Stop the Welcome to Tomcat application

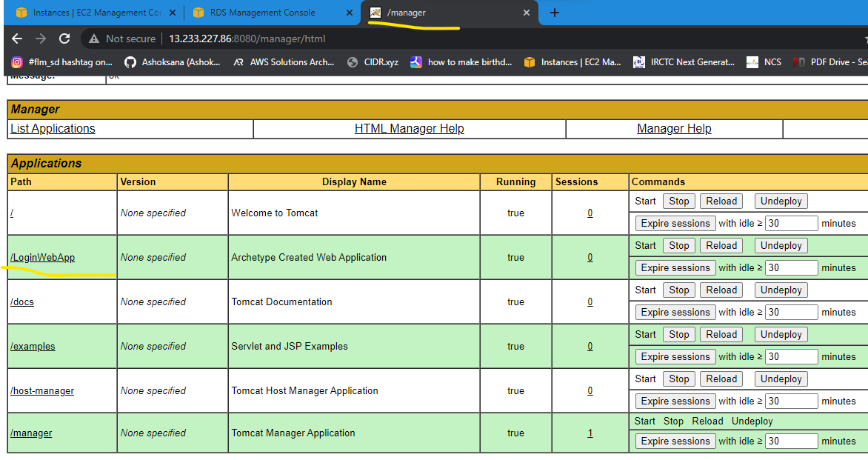click(678, 201)
